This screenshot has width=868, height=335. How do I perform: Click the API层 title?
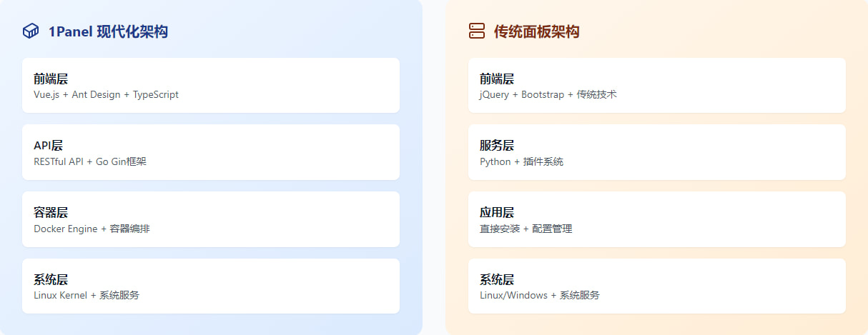tap(49, 146)
